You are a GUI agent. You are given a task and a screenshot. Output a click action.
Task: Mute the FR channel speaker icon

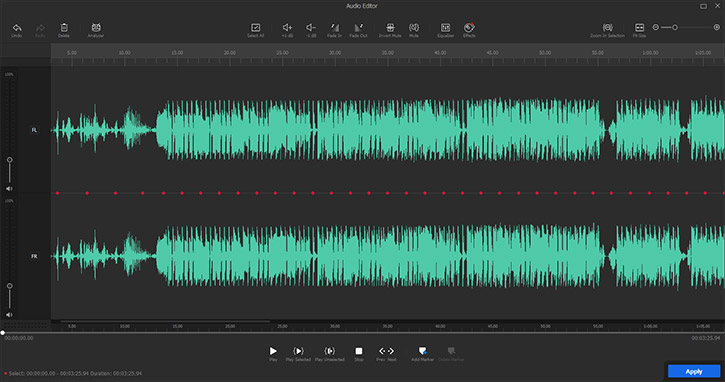(x=9, y=315)
